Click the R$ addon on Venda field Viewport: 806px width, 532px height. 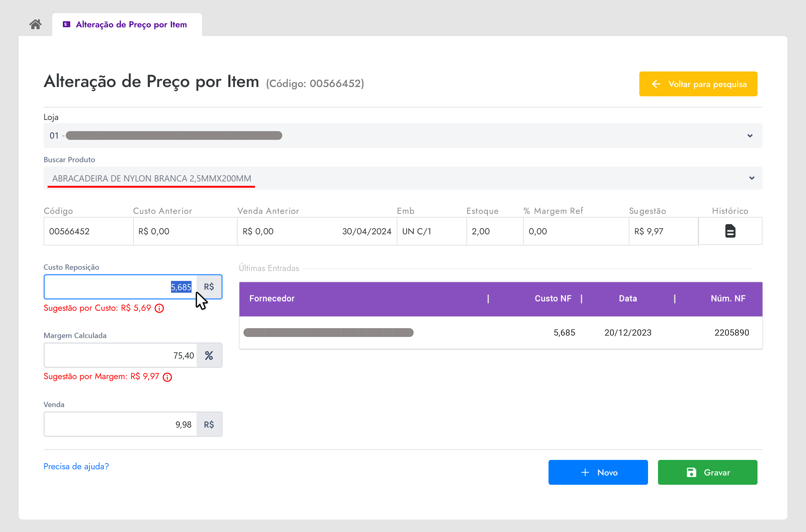tap(209, 424)
